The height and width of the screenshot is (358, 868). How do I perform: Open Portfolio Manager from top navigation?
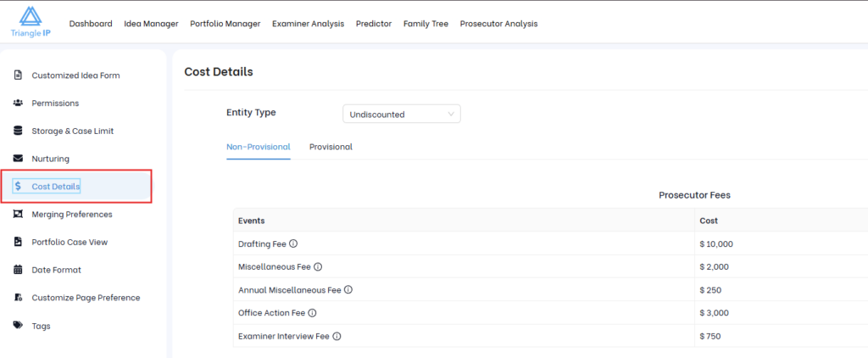click(225, 24)
